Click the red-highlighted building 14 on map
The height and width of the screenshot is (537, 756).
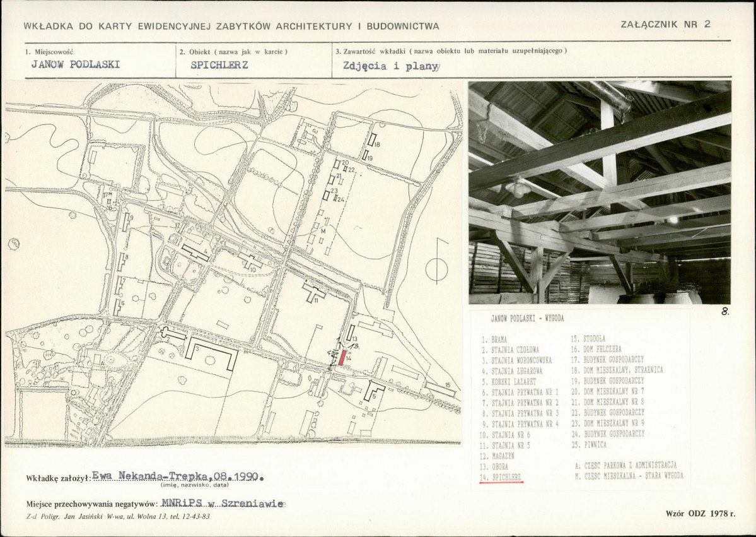(342, 358)
